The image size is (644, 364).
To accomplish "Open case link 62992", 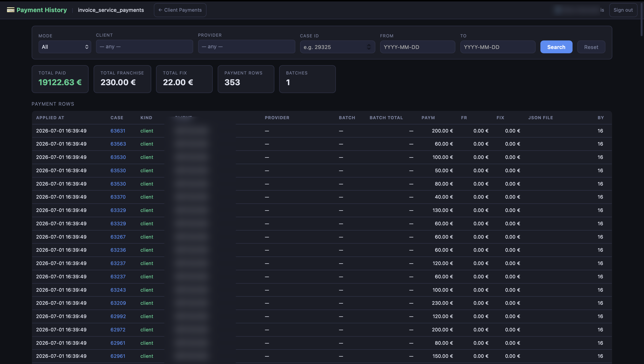I will 118,316.
